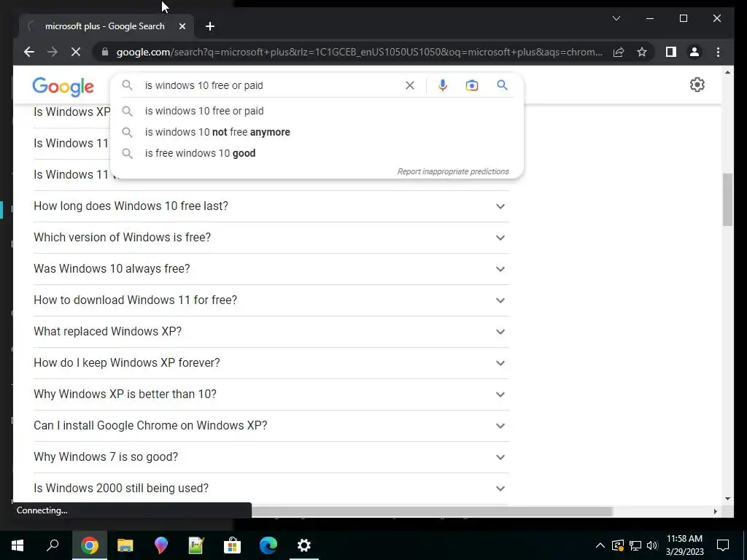Image resolution: width=747 pixels, height=560 pixels.
Task: Open Windows Settings from taskbar
Action: pos(304,545)
